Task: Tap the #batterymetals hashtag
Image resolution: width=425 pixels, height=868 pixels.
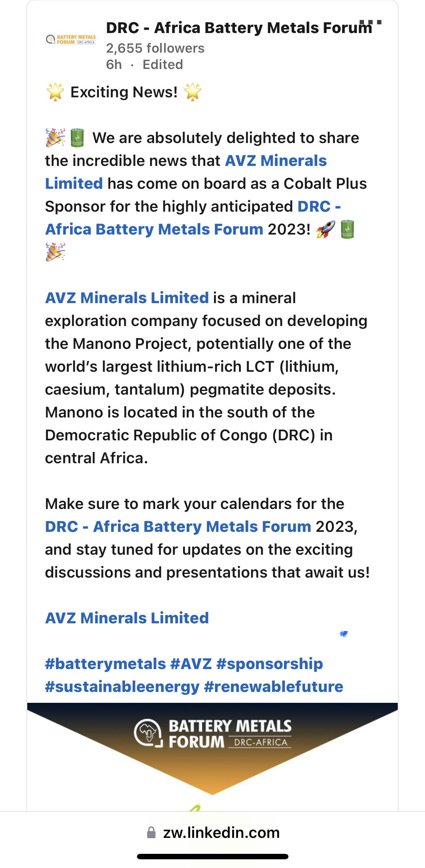Action: click(105, 664)
